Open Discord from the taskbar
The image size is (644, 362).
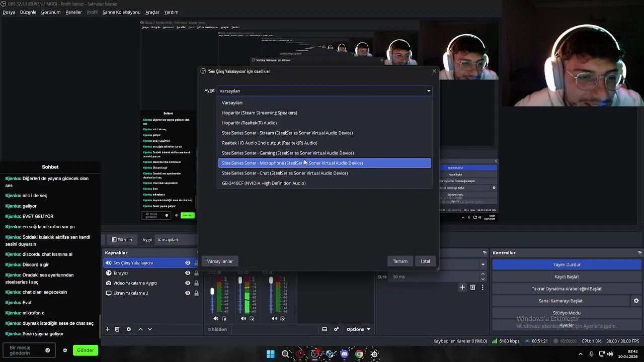(x=344, y=354)
